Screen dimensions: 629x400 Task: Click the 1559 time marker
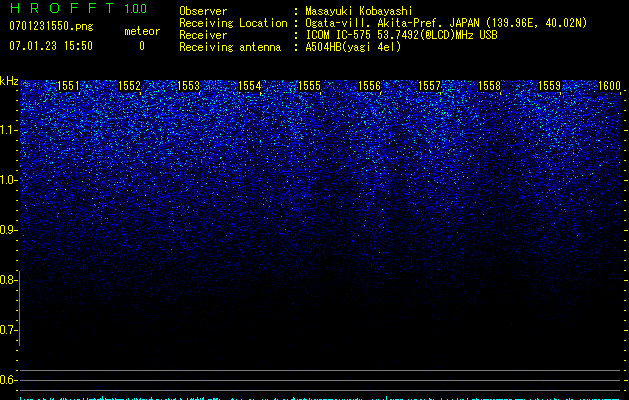click(550, 86)
